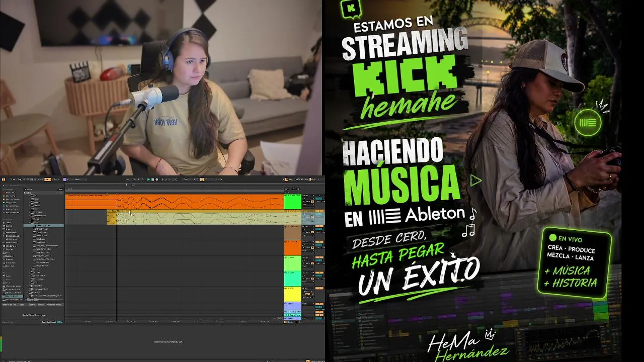Open the Efectos MIDI category

click(10, 239)
